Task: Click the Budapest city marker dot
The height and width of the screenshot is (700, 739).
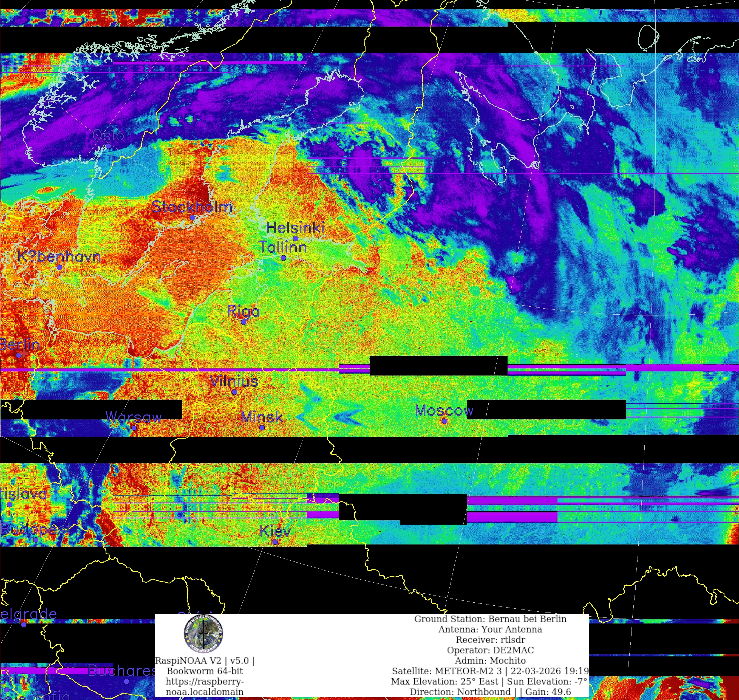Action: [35, 540]
